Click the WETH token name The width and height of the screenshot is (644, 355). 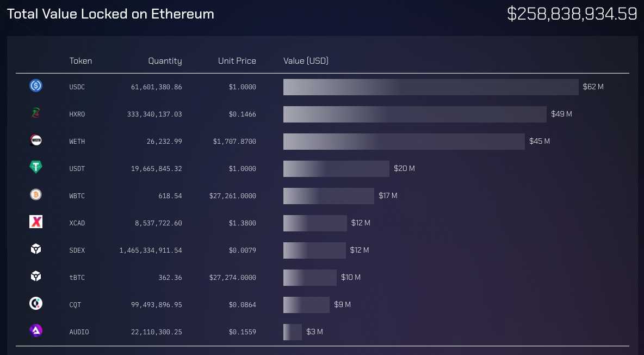(x=77, y=142)
